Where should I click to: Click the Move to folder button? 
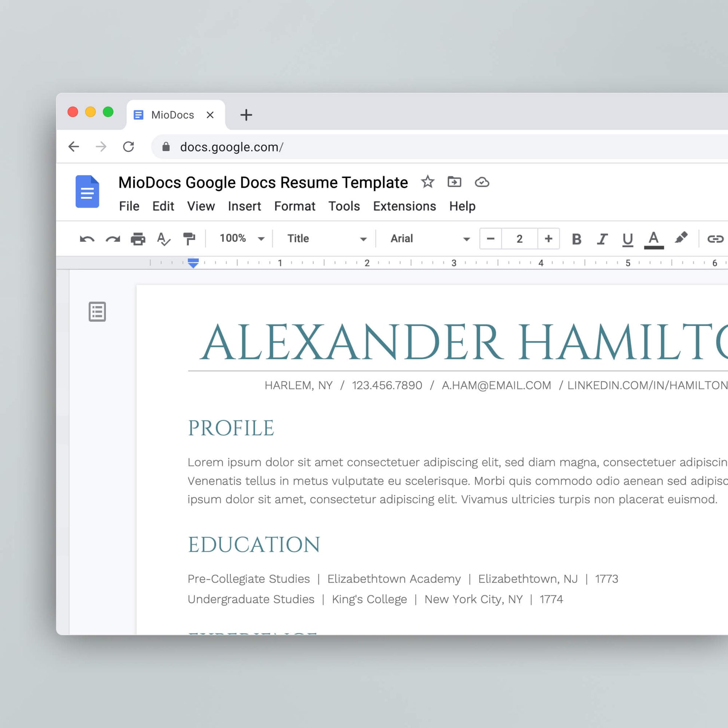coord(455,182)
